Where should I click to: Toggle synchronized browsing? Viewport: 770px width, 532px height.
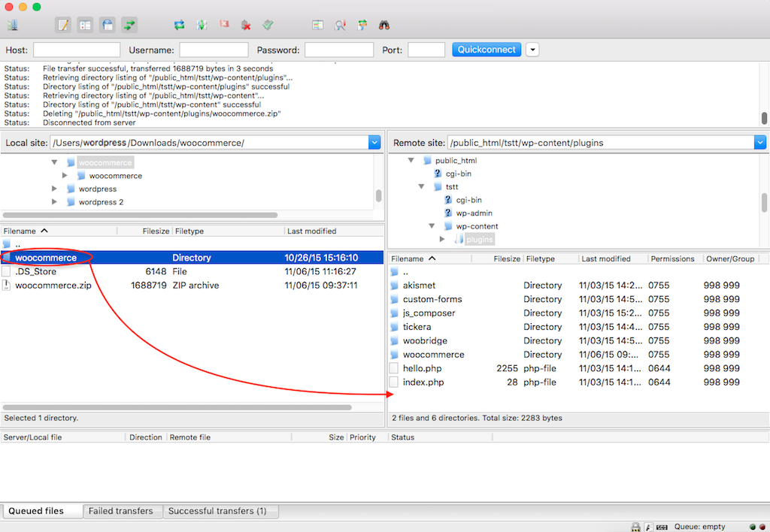click(x=362, y=25)
